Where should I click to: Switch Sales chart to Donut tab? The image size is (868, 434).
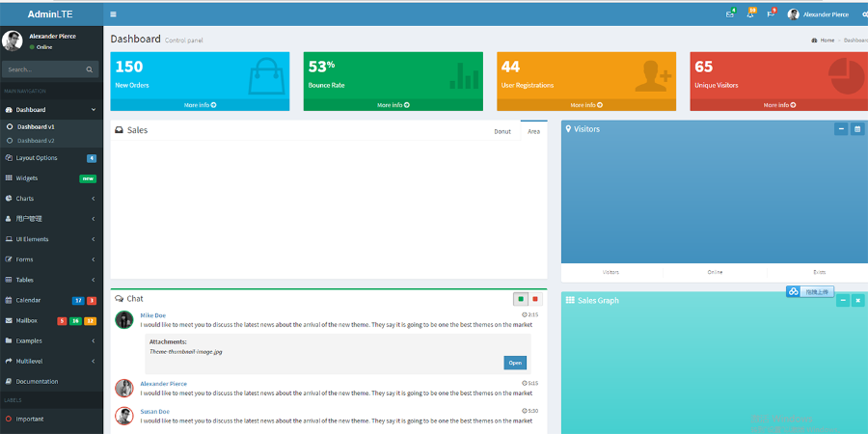click(502, 131)
